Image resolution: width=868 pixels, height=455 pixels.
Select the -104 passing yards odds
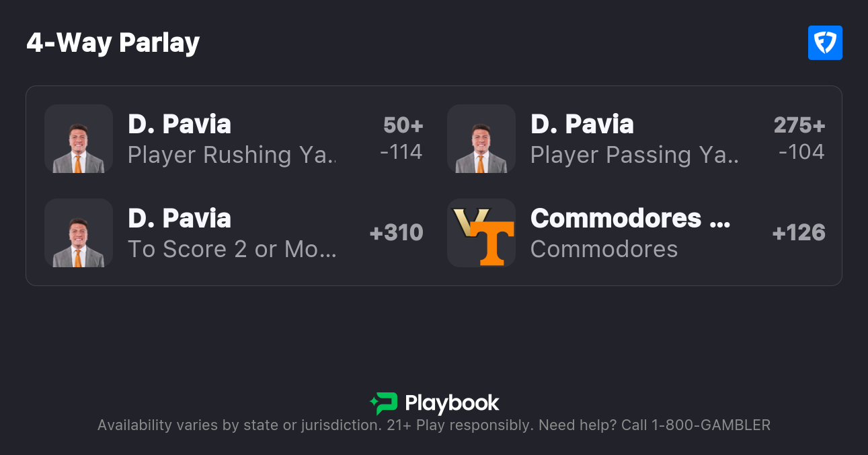pyautogui.click(x=801, y=152)
